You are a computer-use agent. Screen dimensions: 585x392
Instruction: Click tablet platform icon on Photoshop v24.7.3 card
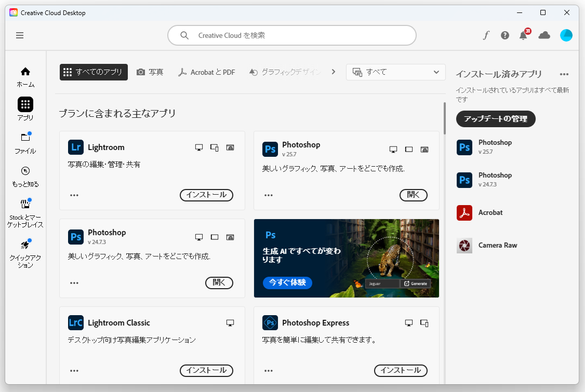pos(215,237)
